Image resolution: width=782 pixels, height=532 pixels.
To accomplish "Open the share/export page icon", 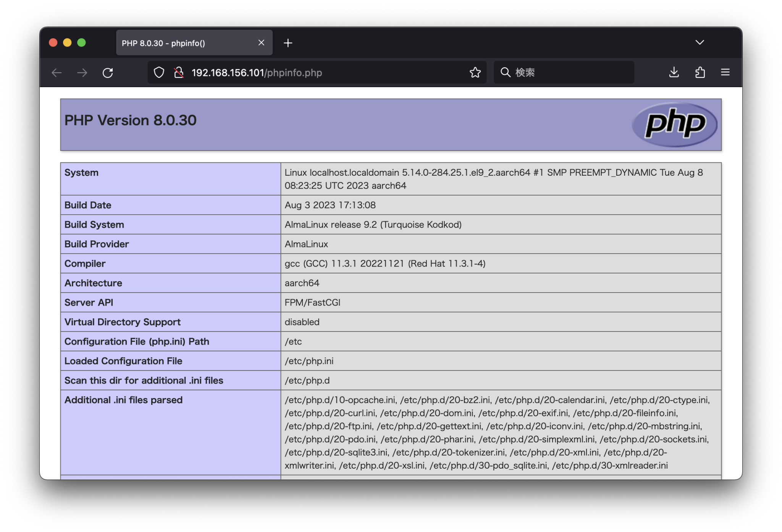I will point(700,73).
